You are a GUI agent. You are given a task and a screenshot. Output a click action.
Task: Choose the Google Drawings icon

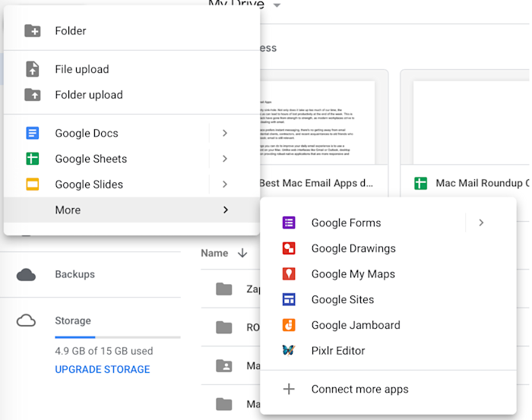pyautogui.click(x=289, y=248)
